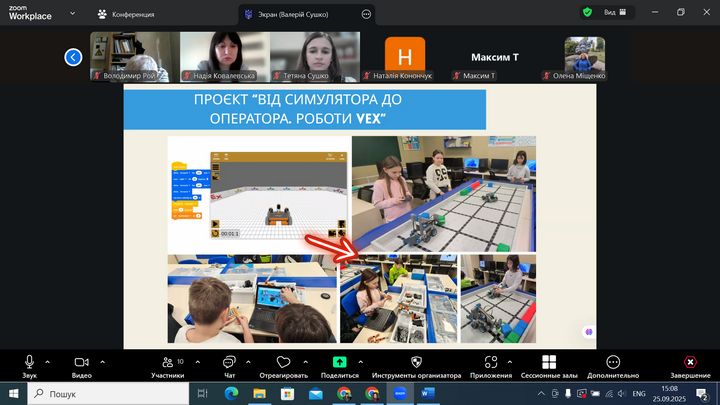Open Инструменты организатора shield icon
The image size is (720, 405).
click(x=416, y=363)
